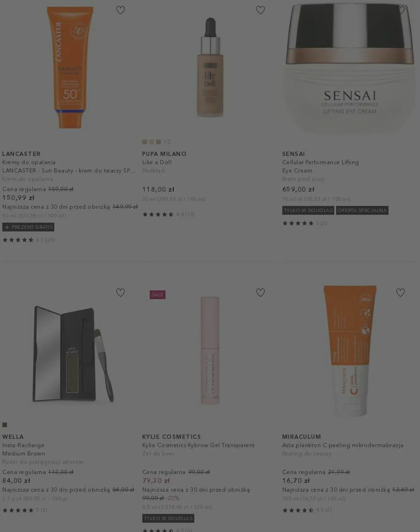Click Tylko w Douglas badge under Sensai
The width and height of the screenshot is (420, 532).
[x=308, y=210]
